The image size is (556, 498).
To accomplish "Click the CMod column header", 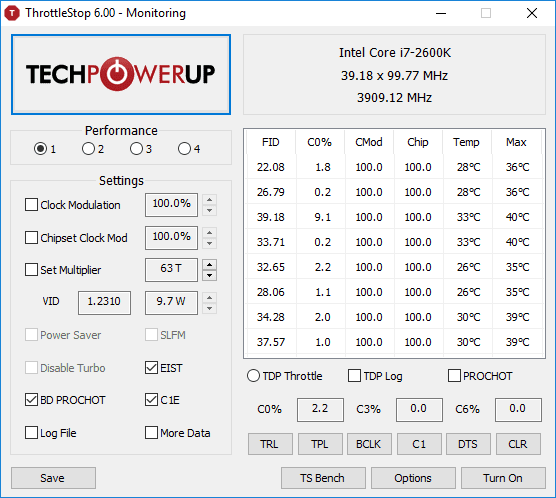I will tap(369, 142).
